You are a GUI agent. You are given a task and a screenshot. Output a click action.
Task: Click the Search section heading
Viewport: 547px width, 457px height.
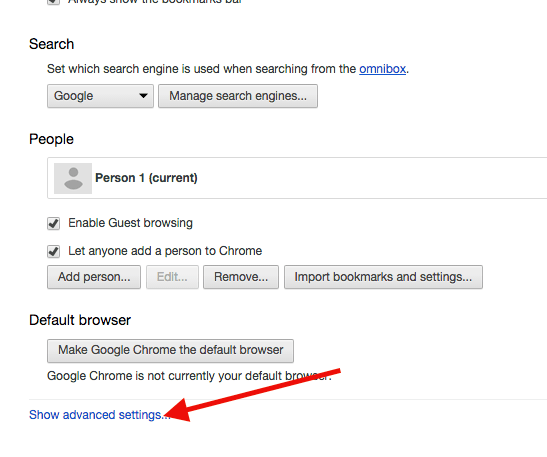pos(52,44)
